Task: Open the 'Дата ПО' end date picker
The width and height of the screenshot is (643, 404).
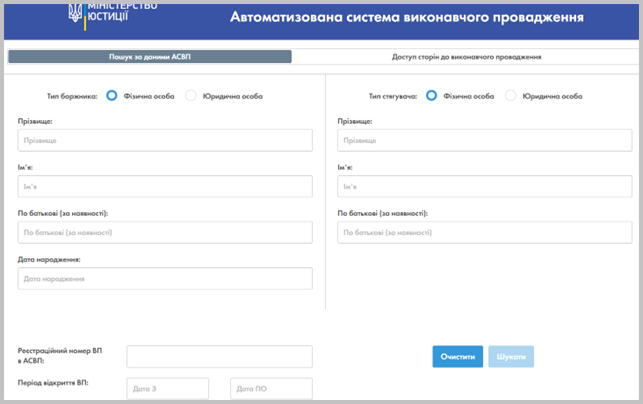Action: 271,388
